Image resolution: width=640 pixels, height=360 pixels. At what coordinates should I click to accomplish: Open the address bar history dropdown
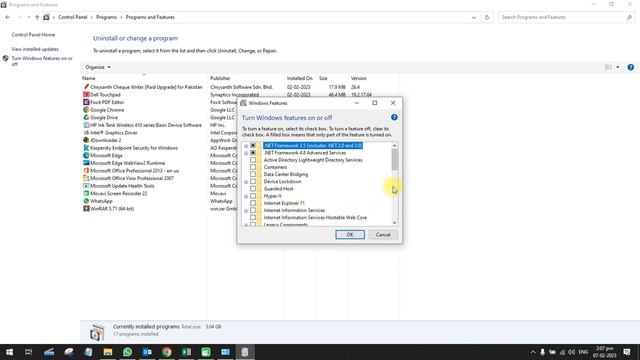(473, 18)
